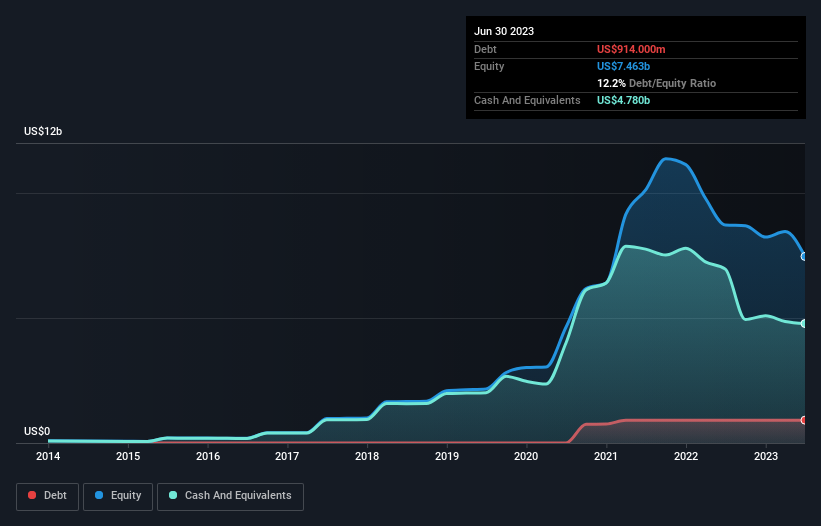Click the teal Cash endpoint marker
Screen dimensions: 821x526
coord(804,324)
